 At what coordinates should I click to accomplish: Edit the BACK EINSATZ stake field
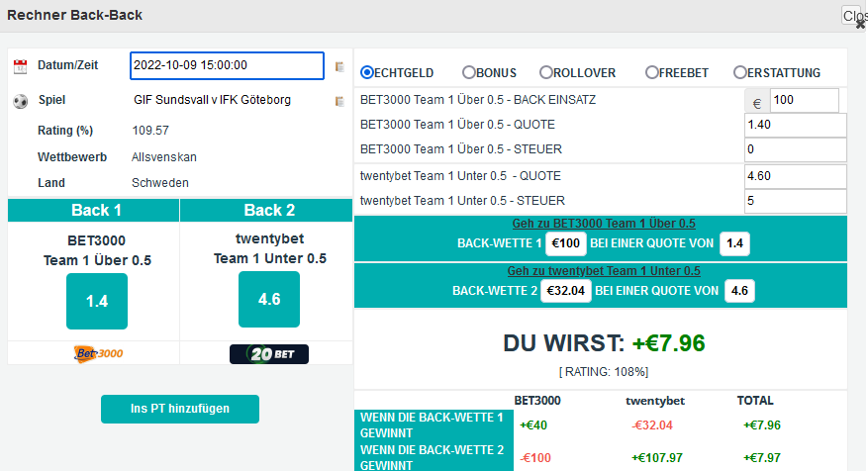[805, 101]
